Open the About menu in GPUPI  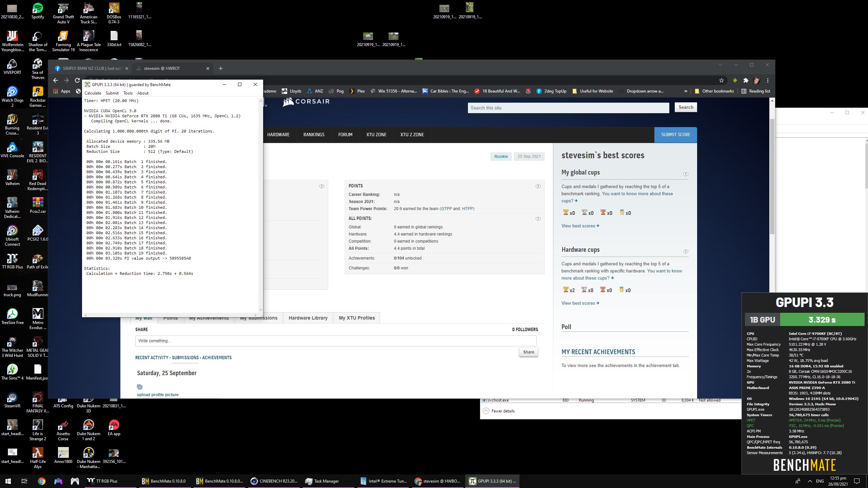(x=143, y=93)
